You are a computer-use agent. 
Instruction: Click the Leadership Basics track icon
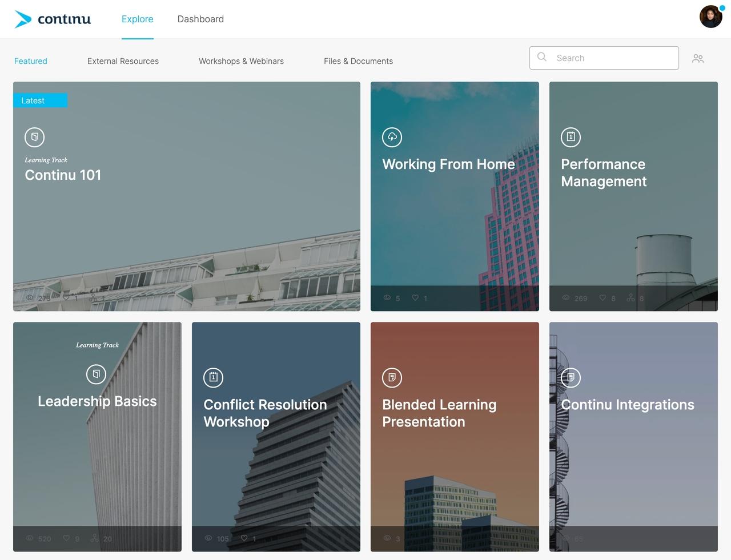click(96, 374)
